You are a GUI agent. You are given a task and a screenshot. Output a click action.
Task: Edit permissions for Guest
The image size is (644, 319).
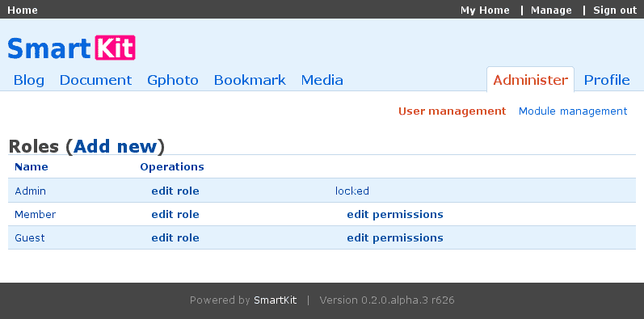[395, 238]
